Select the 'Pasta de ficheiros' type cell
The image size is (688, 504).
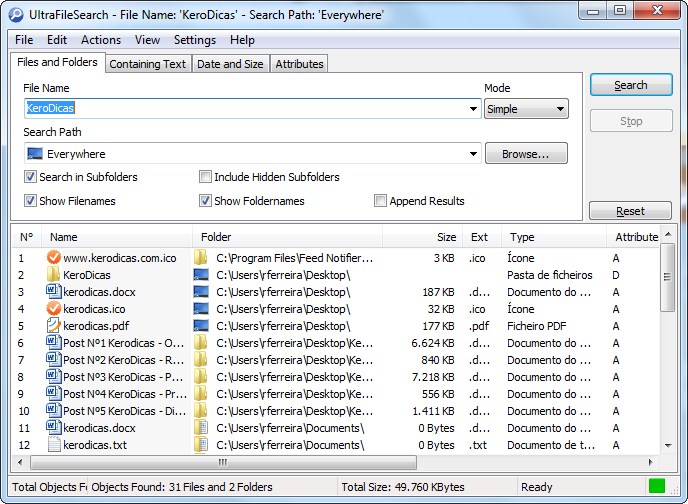(x=549, y=275)
